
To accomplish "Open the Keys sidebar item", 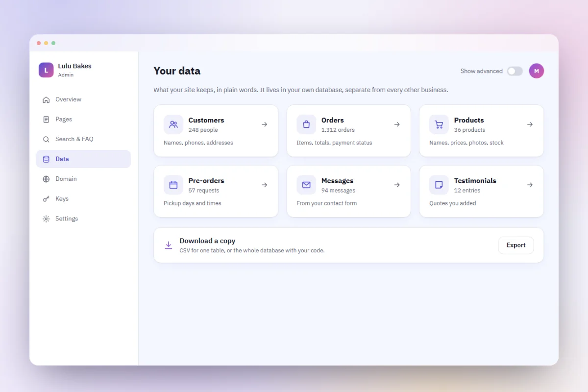I will click(x=83, y=199).
